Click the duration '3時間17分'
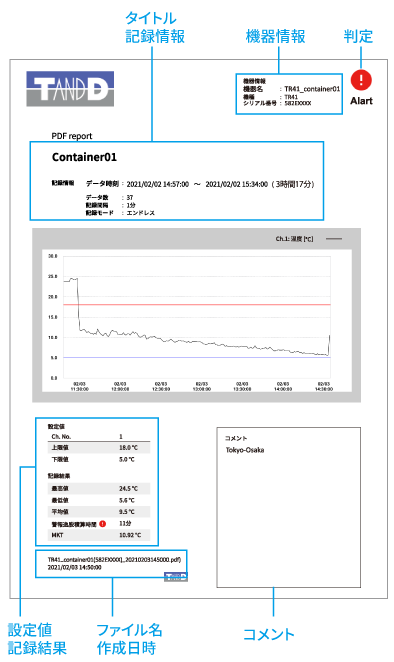Viewport: 394px width, 662px height. (x=293, y=184)
